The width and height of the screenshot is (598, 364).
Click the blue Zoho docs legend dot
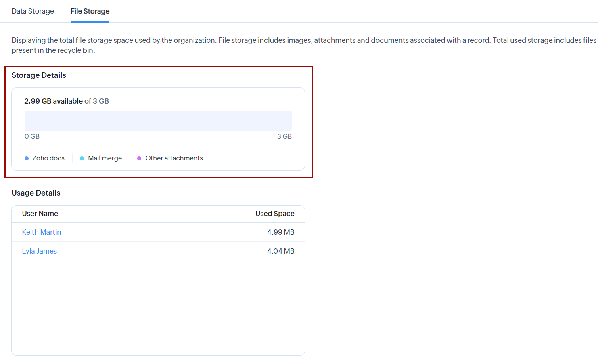pos(27,158)
